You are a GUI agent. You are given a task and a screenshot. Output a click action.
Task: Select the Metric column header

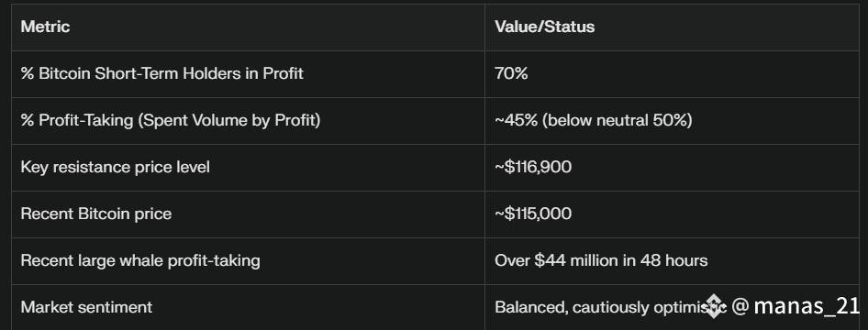[45, 27]
